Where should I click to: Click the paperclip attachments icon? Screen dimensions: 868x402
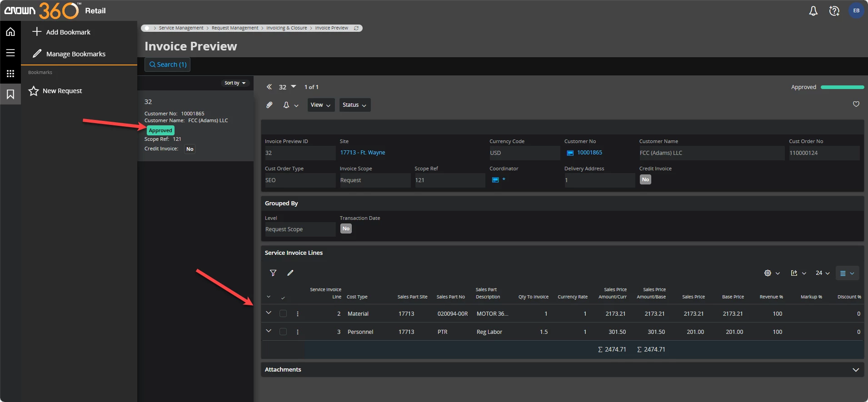point(269,105)
